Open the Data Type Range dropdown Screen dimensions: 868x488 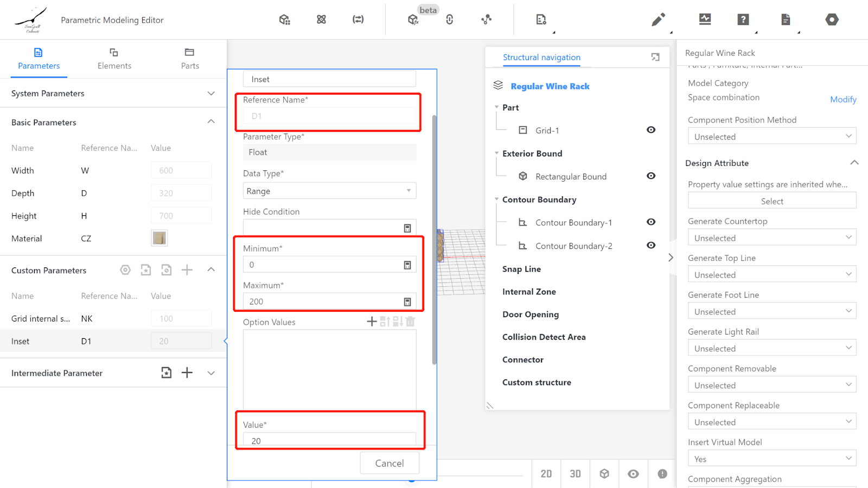[329, 191]
